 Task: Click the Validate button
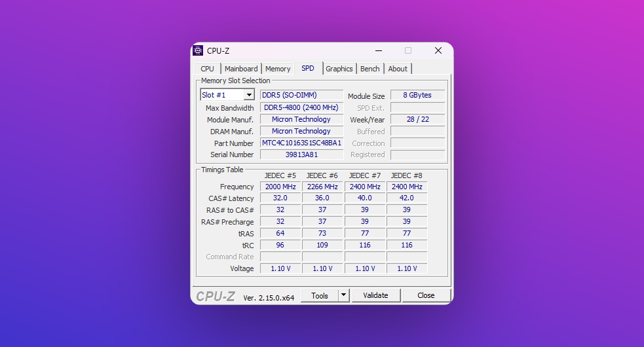(375, 295)
